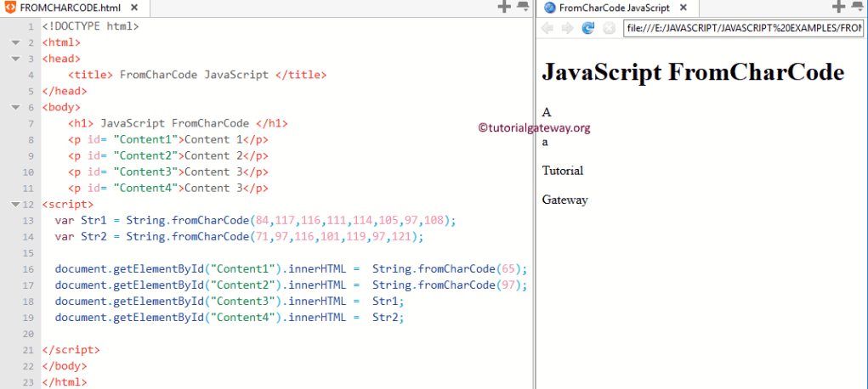Open the preview pane tab list dropdown icon
The image size is (868, 389).
(x=858, y=7)
